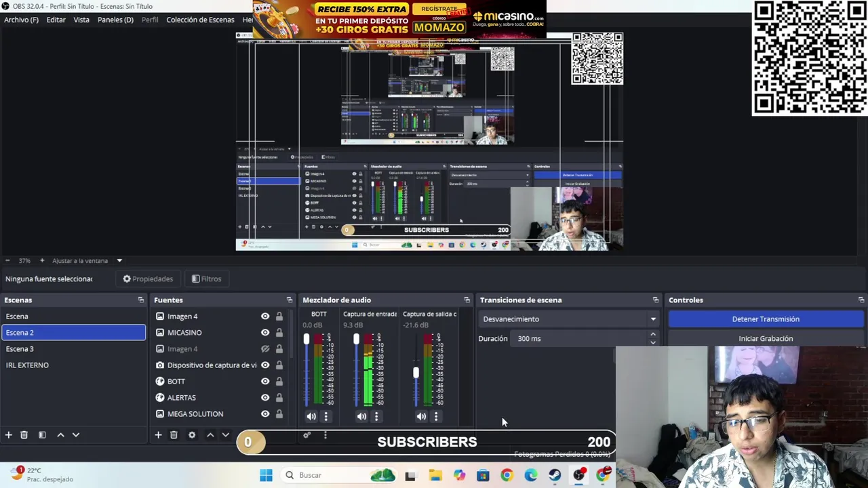Screen dimensions: 868x488
Task: Add a new source in the Fuentes panel
Action: click(x=158, y=435)
